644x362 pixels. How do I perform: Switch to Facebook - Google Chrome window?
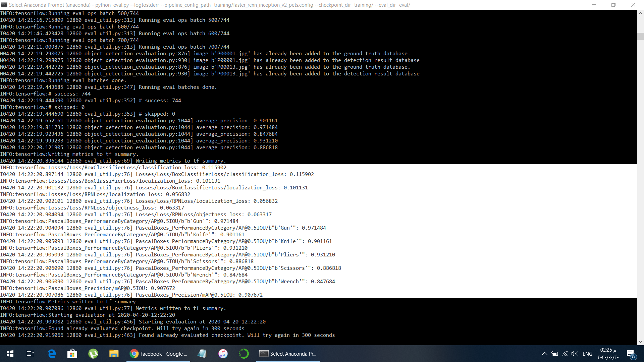click(158, 354)
